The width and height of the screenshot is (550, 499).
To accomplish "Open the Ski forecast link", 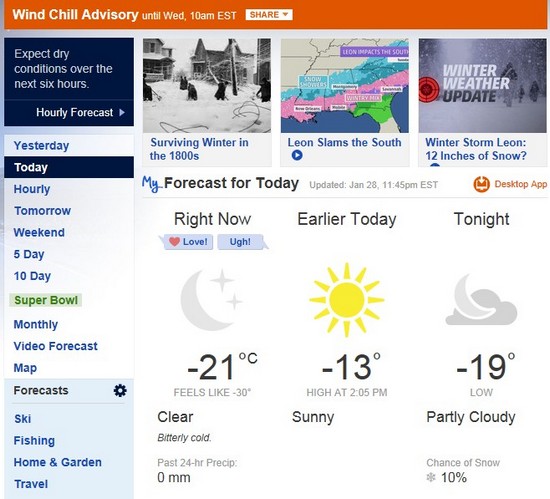I will click(22, 419).
